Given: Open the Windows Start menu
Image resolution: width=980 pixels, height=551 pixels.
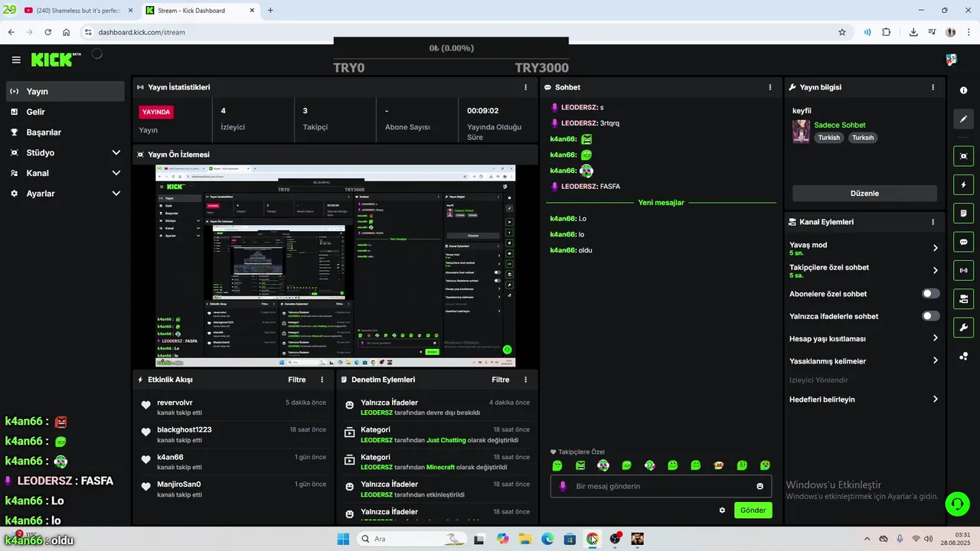Looking at the screenshot, I should (343, 539).
